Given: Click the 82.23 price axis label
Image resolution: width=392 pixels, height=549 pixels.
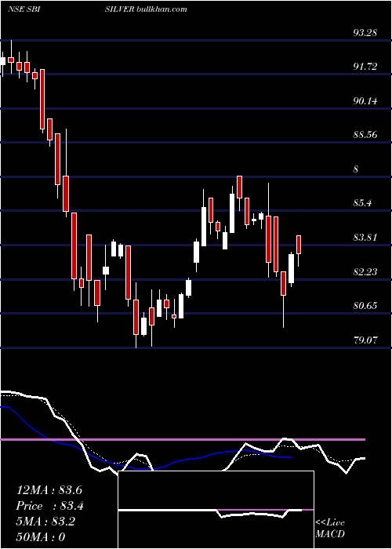Looking at the screenshot, I should coord(365,271).
